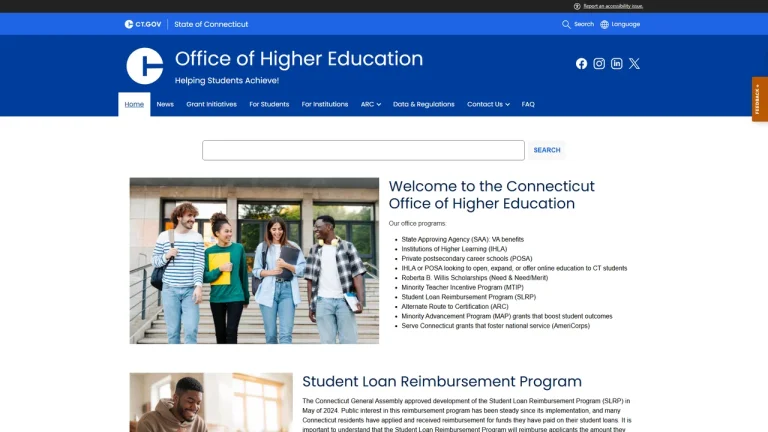Click Minority Advancement Program (MAP) grants item
Image resolution: width=768 pixels, height=432 pixels.
click(507, 316)
